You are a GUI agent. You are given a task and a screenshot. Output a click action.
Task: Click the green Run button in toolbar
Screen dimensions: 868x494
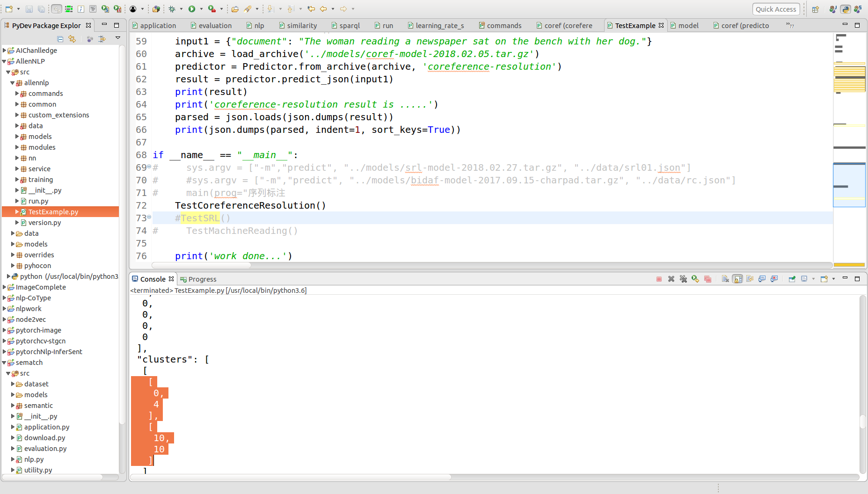(x=192, y=9)
